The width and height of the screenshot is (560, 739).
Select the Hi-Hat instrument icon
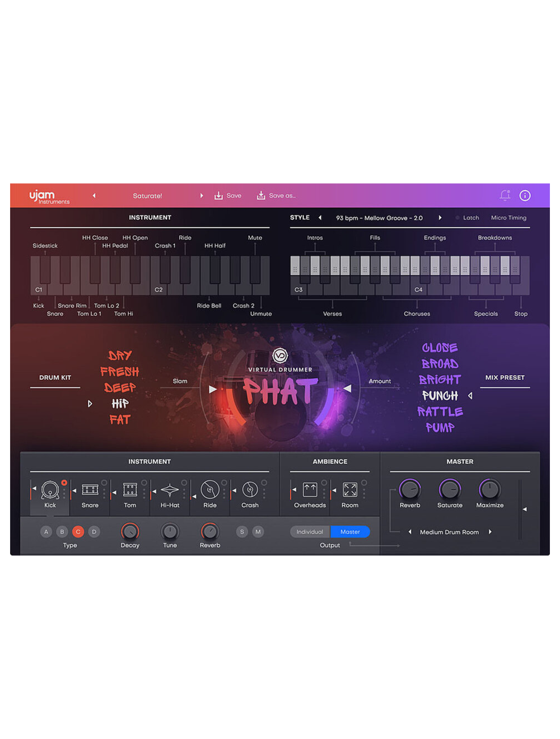(x=170, y=490)
